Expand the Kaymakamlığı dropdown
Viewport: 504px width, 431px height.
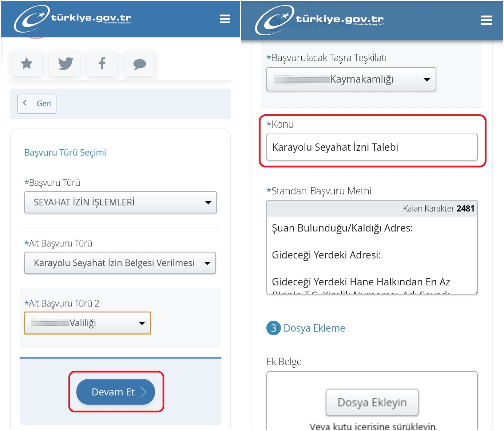[351, 79]
